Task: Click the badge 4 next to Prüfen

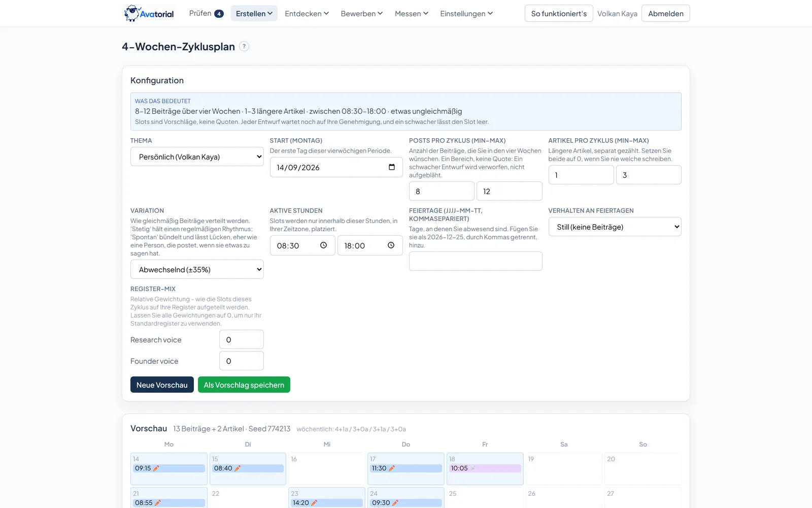Action: tap(219, 14)
